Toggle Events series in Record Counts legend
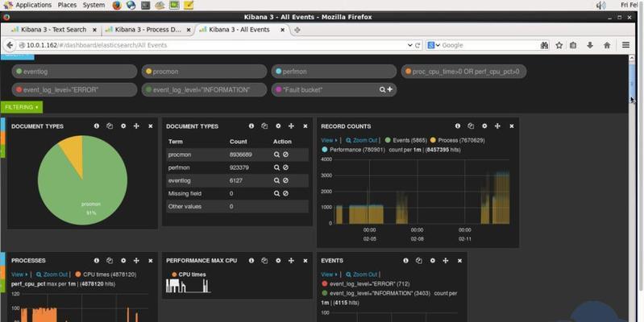Image resolution: width=644 pixels, height=322 pixels. pos(406,140)
